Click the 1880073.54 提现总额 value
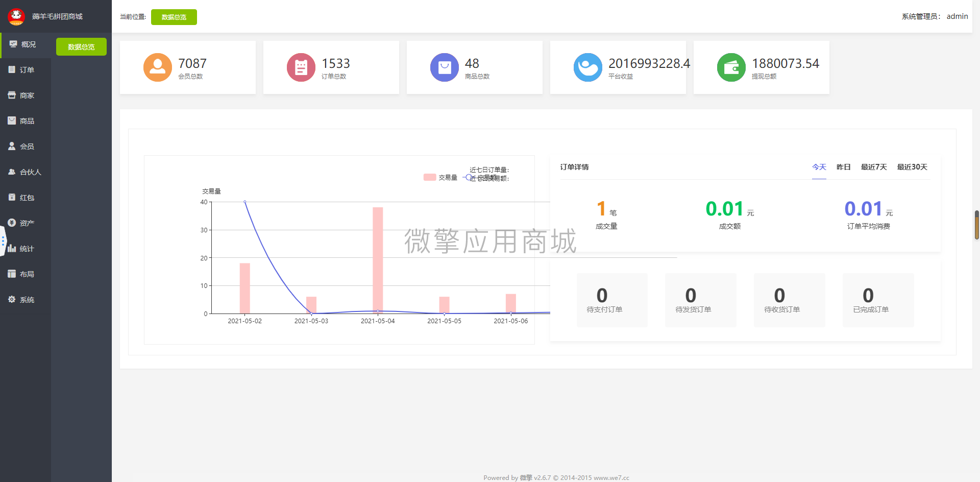980x482 pixels. [786, 63]
